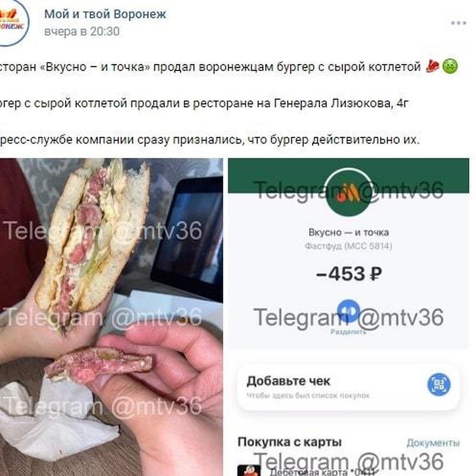476x476 pixels.
Task: Click the sentence about пресс-службе компании
Action: click(209, 140)
